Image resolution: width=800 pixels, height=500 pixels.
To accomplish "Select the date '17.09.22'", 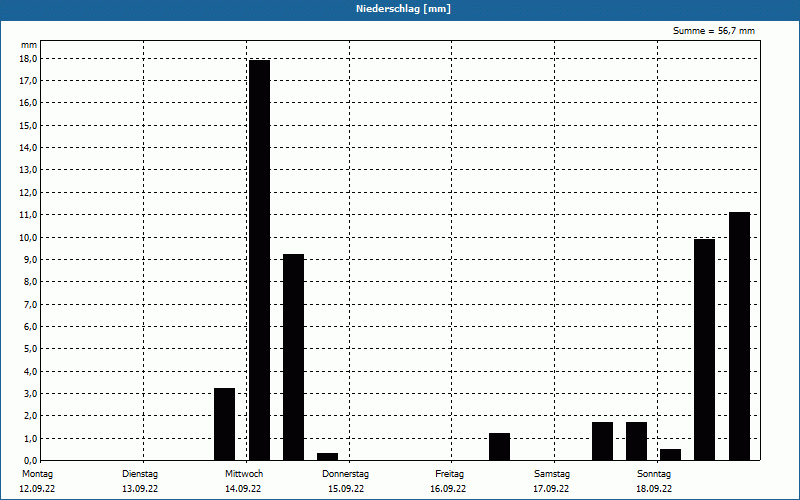I will point(551,489).
